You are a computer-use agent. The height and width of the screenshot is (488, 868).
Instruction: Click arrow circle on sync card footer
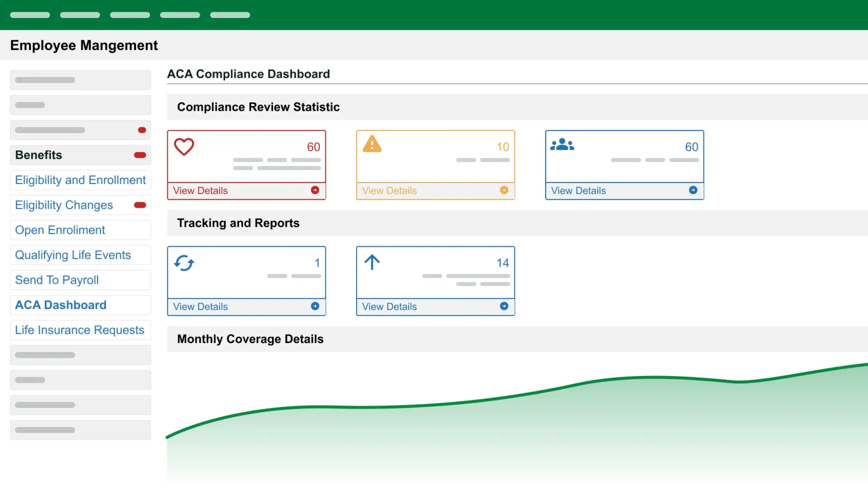(x=315, y=306)
